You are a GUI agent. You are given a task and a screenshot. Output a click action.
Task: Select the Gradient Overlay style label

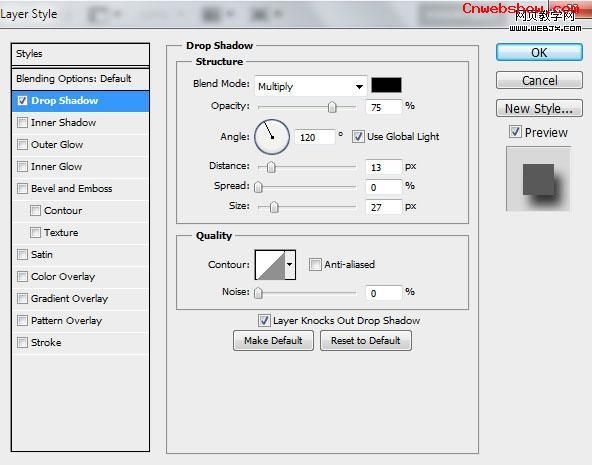tap(69, 298)
